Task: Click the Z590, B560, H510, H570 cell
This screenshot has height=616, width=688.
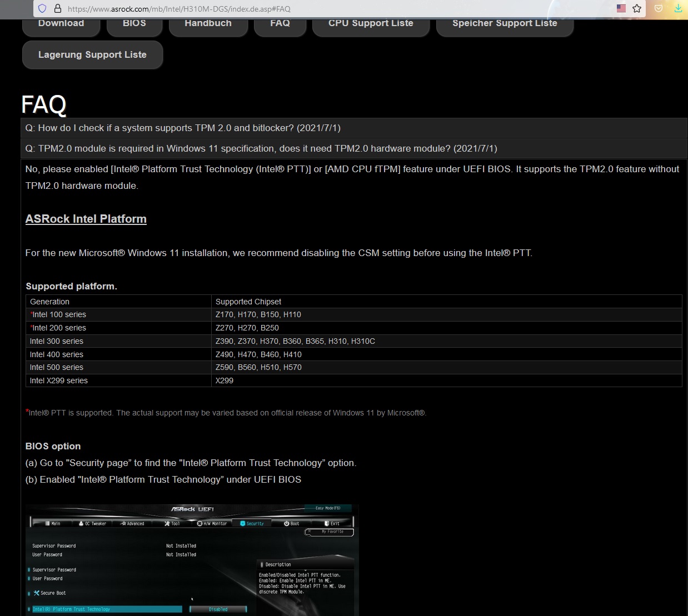Action: click(447, 367)
